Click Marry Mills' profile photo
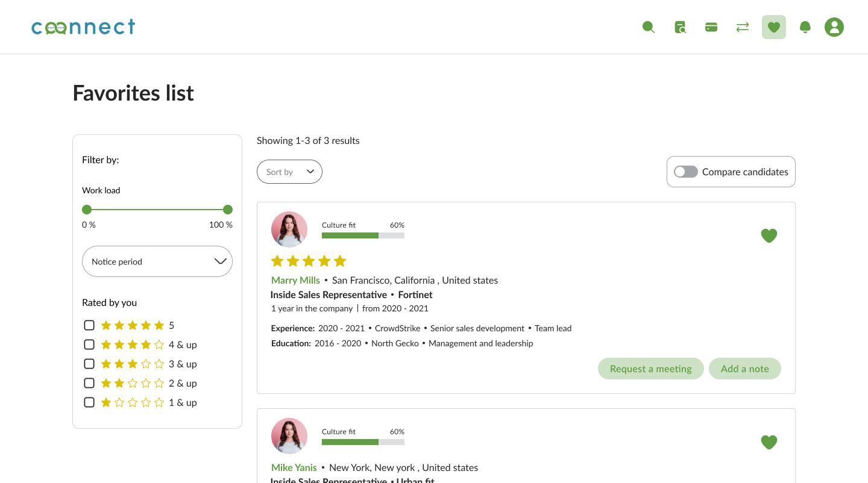868x483 pixels. (x=289, y=229)
